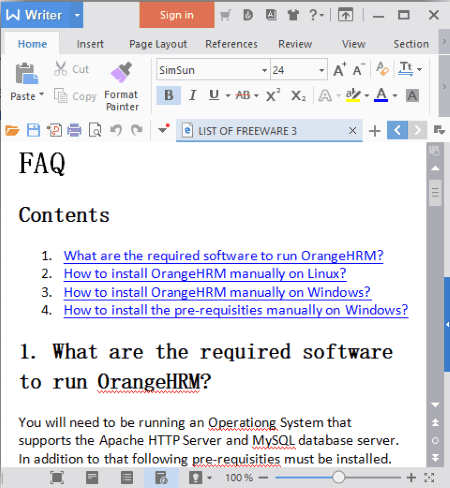
Task: Click the scroll down arrow on scrollbar
Action: (435, 405)
